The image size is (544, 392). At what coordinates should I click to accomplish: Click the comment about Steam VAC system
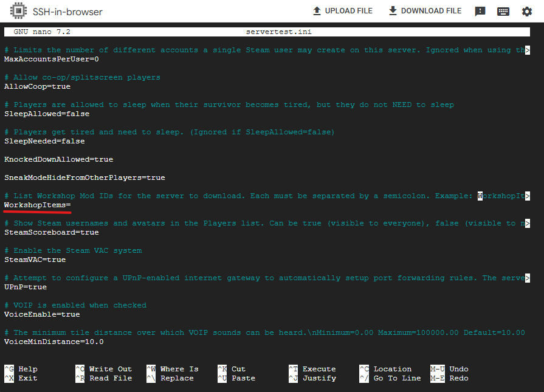(x=73, y=251)
